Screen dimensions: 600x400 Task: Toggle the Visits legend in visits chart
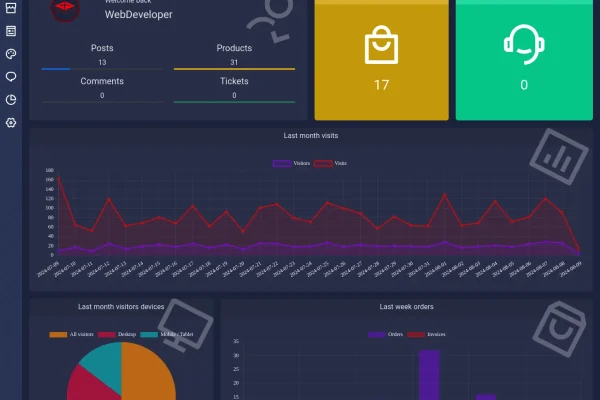[x=330, y=163]
